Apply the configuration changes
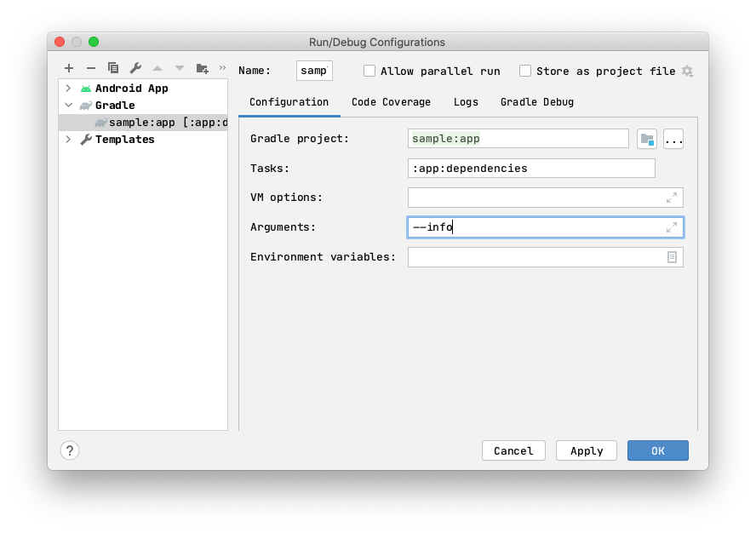Screen dimensions: 756x533 pyautogui.click(x=586, y=450)
